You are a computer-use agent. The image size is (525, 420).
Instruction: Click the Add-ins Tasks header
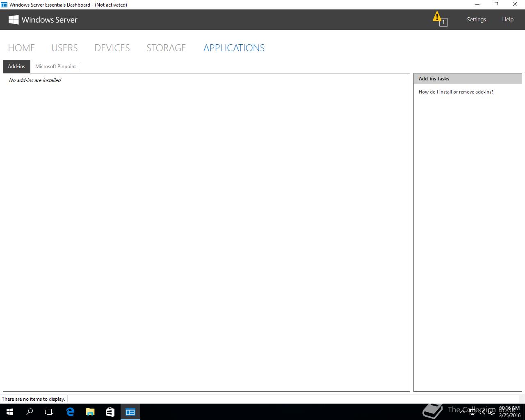point(468,79)
